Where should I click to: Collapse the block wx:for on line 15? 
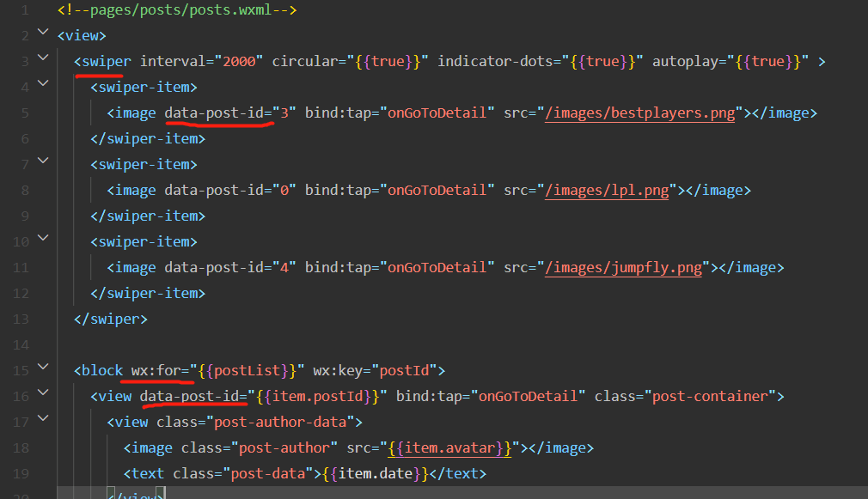tap(43, 367)
